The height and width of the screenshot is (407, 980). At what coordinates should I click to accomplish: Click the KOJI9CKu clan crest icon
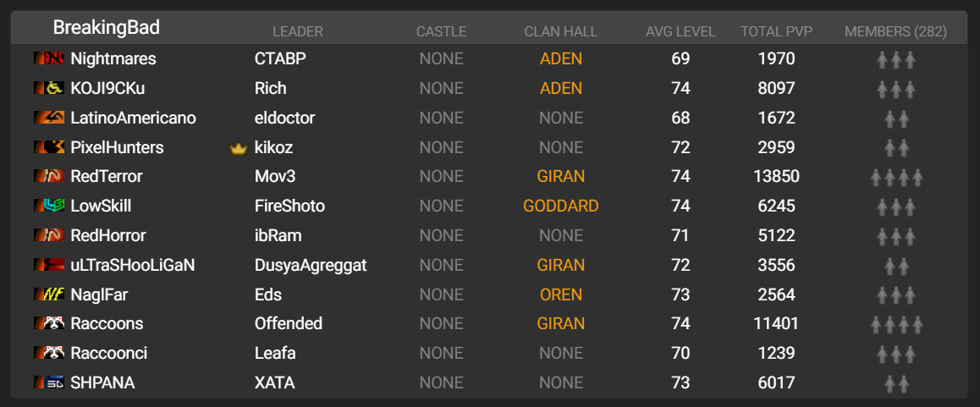click(x=49, y=88)
